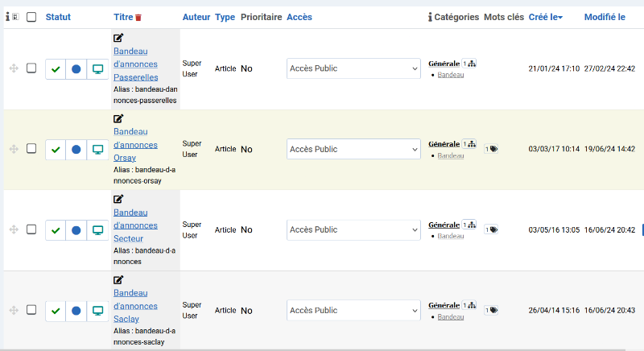
Task: Click the tags icon in the Orsay row
Action: (491, 149)
